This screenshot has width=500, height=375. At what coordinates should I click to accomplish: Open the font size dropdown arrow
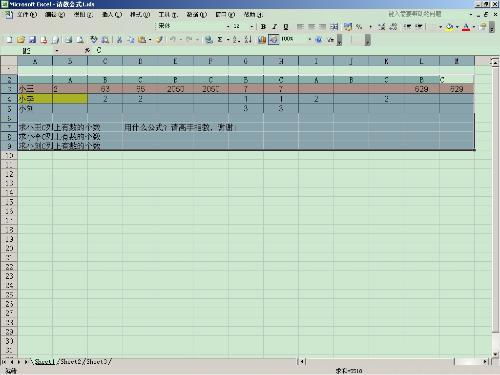(x=252, y=27)
